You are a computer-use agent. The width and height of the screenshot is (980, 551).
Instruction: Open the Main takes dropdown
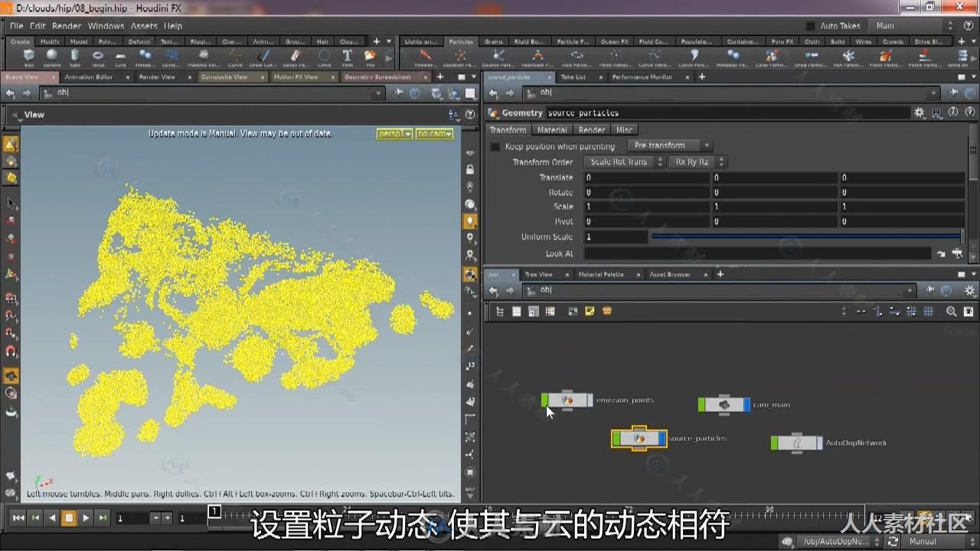916,26
